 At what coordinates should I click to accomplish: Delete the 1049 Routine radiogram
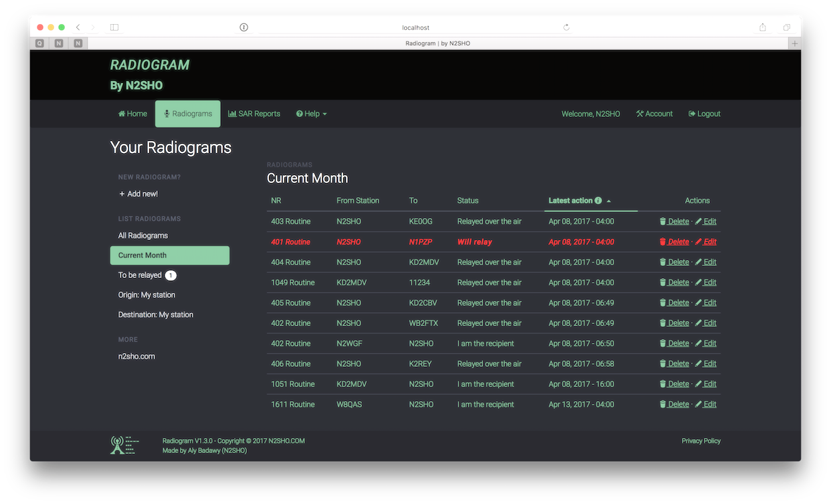[674, 283]
